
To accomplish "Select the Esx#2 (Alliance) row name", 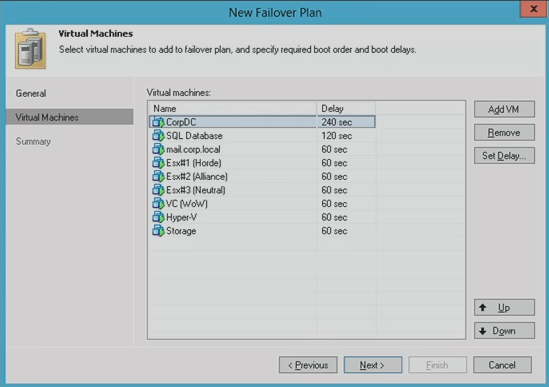I will (197, 177).
